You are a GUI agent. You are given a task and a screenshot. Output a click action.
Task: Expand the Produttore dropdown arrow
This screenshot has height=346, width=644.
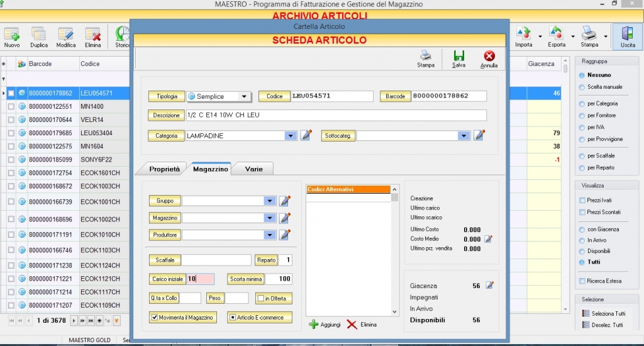(x=269, y=235)
